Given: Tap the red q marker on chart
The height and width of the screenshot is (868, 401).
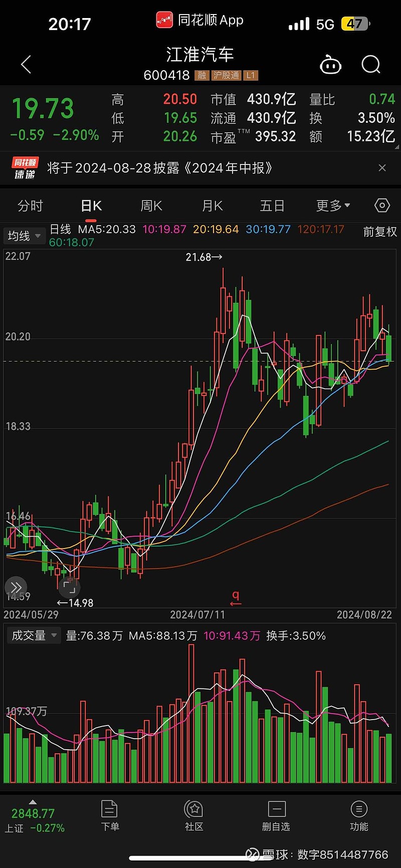Looking at the screenshot, I should [236, 597].
